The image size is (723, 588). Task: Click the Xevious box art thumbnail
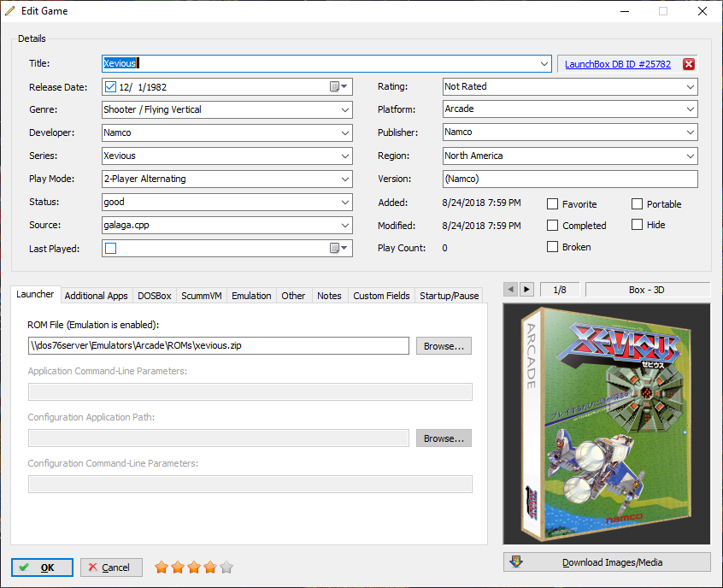(x=606, y=423)
